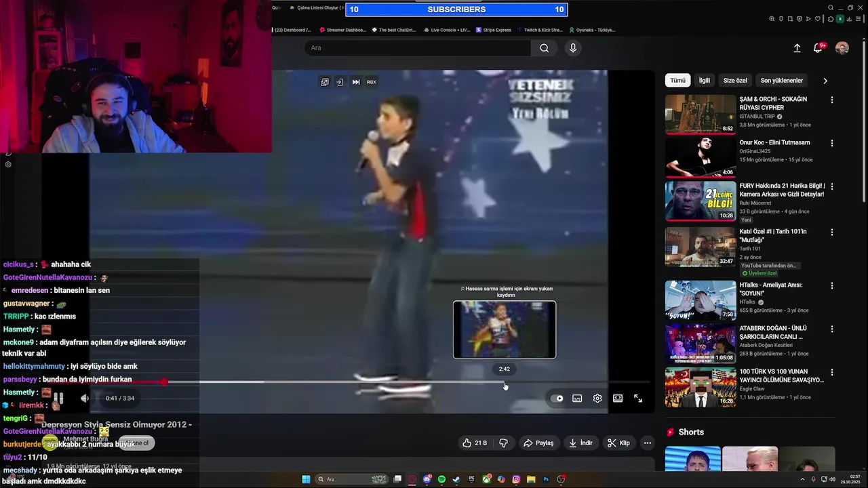Open options menu for FURY video
Screen dimensions: 868x488
coord(832,186)
